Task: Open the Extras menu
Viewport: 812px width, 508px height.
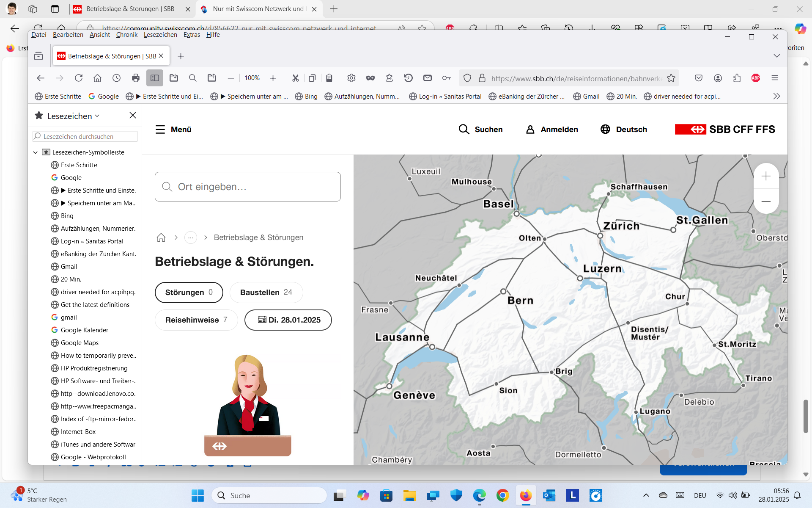Action: point(192,35)
